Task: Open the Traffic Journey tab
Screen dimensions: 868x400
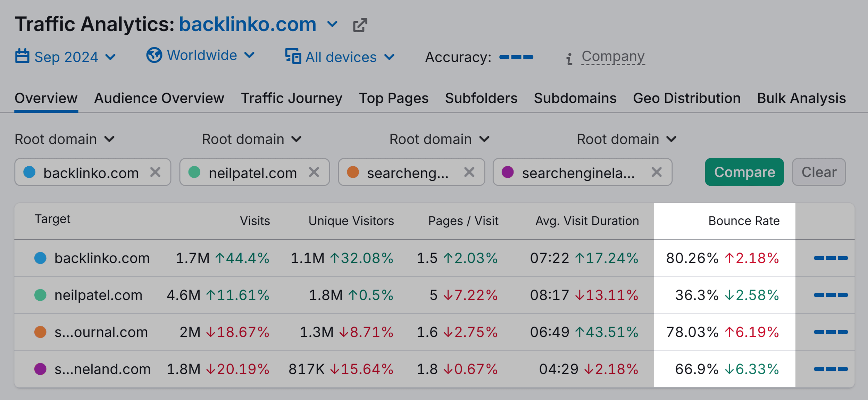Action: (x=292, y=98)
